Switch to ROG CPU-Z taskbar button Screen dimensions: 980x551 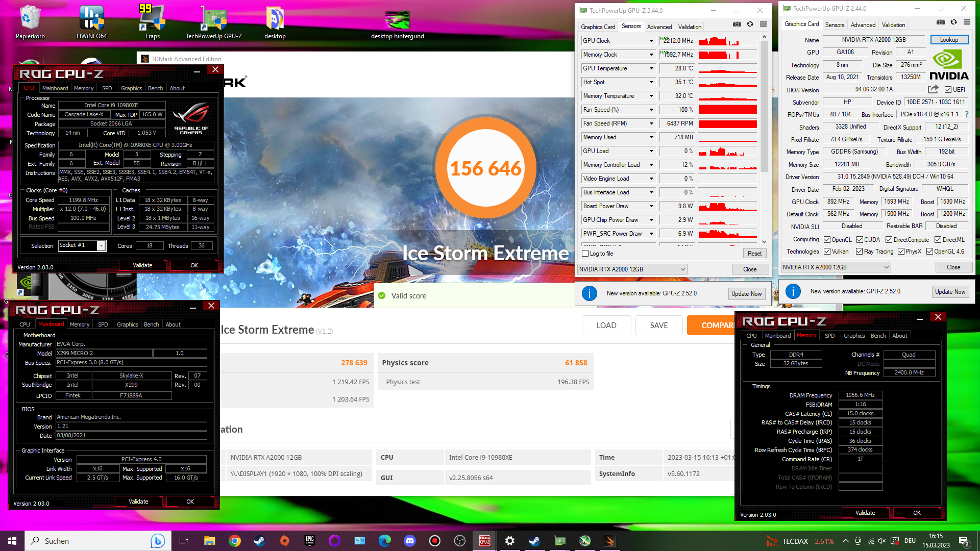[484, 541]
